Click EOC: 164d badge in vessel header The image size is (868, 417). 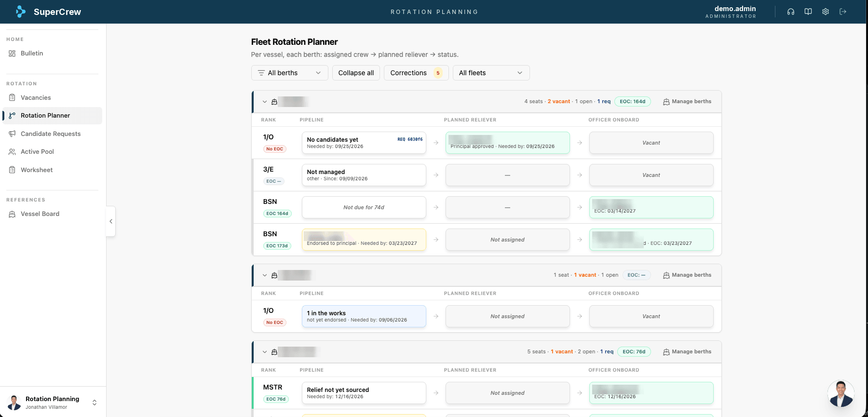(x=633, y=102)
